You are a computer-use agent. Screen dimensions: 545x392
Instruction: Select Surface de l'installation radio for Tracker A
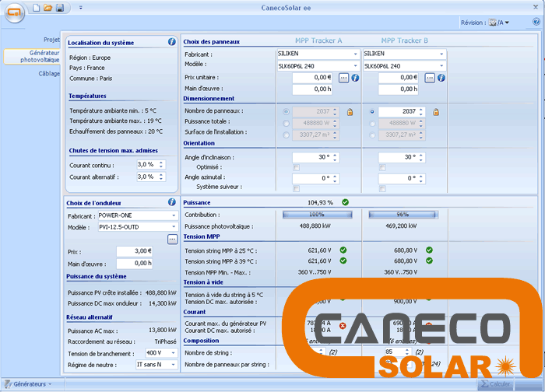click(286, 135)
